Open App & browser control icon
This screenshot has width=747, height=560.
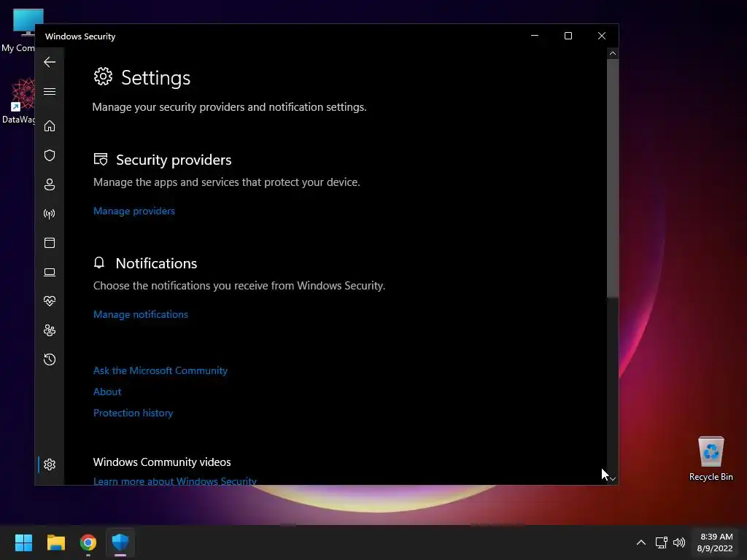click(50, 243)
